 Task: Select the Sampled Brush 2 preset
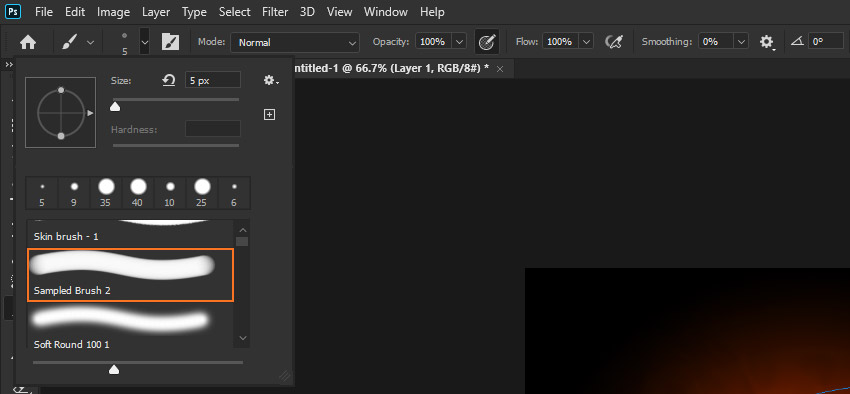click(131, 275)
